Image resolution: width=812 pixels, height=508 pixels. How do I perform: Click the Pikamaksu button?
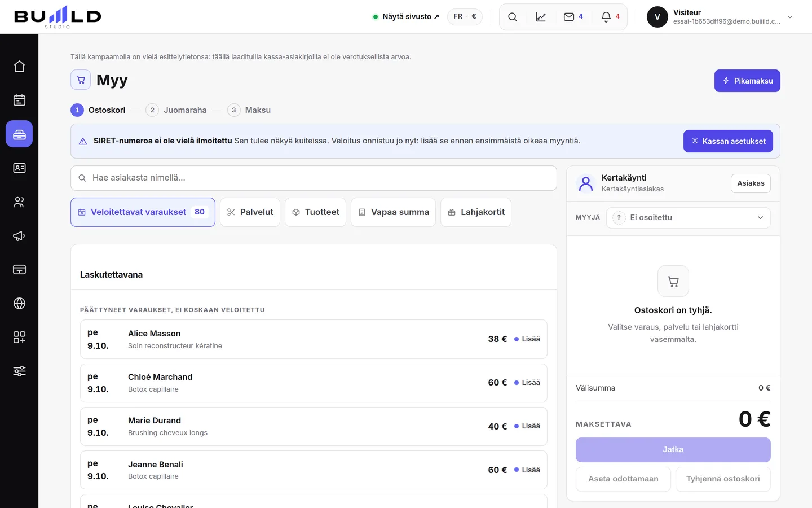pyautogui.click(x=747, y=81)
